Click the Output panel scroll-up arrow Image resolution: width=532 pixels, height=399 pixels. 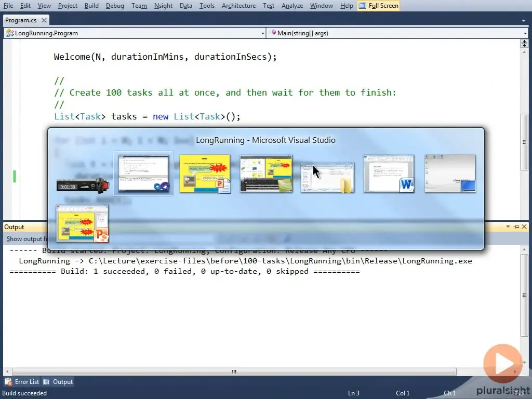tap(524, 250)
